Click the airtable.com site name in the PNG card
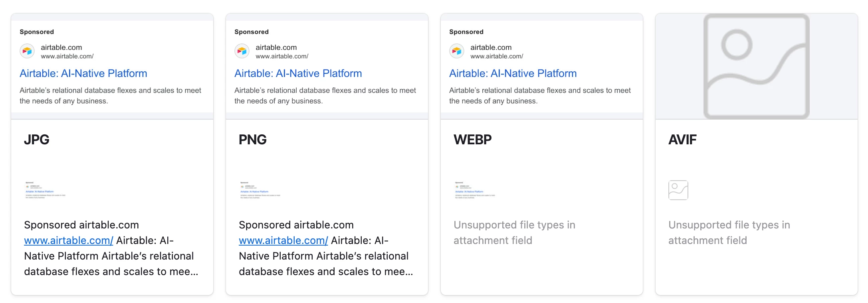The image size is (868, 303). [x=276, y=47]
